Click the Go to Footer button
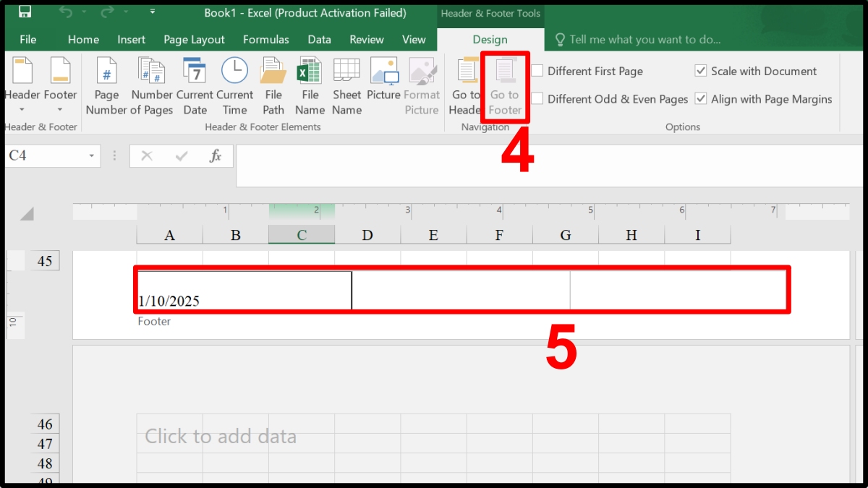The width and height of the screenshot is (868, 488). (504, 85)
